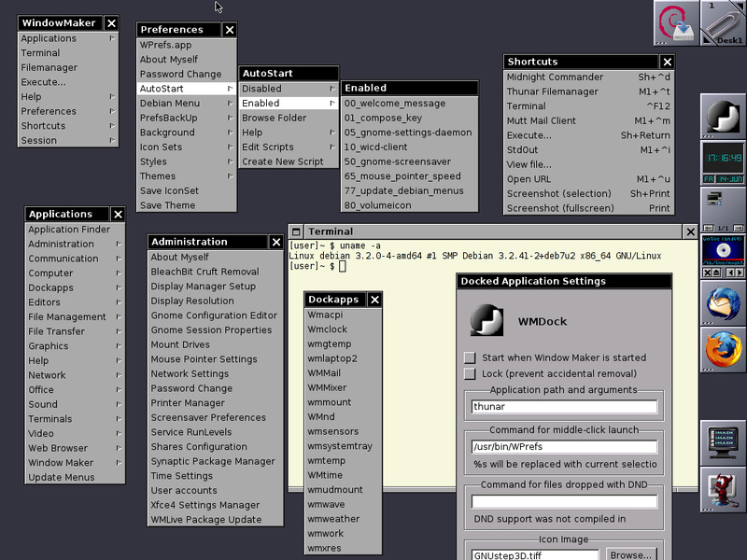Select Open URL in Shortcuts menu
747x560 pixels.
588,179
